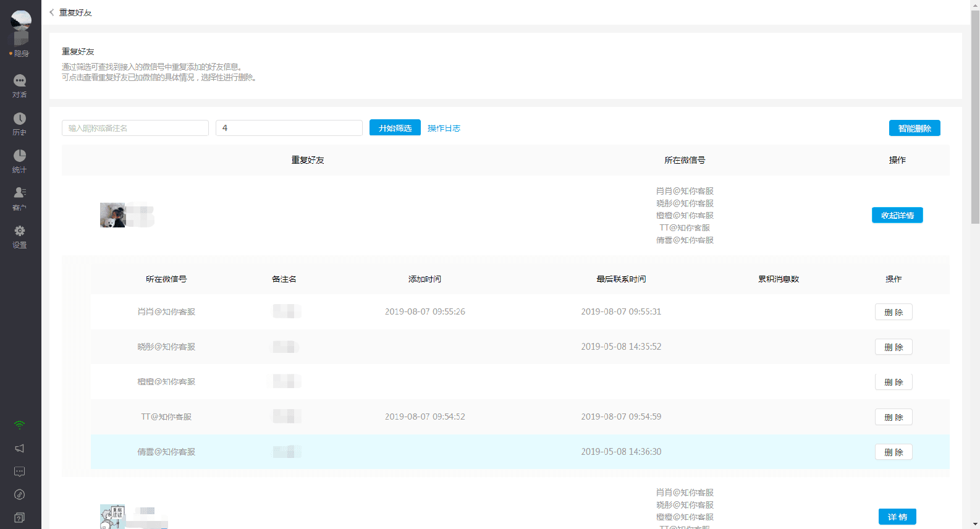Screen dimensions: 980x529
Task: Click the 累积消息数 column header
Action: click(779, 279)
